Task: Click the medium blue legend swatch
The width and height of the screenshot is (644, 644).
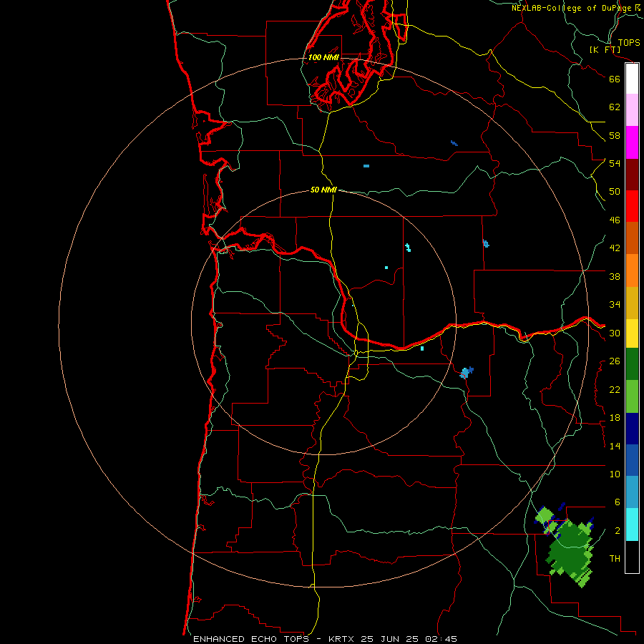Action: coord(632,460)
